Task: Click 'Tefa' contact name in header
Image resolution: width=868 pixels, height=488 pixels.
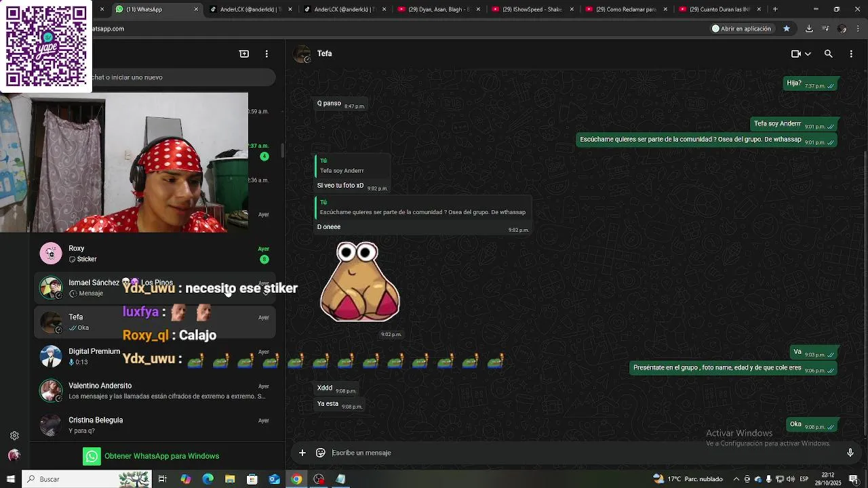Action: pyautogui.click(x=324, y=54)
